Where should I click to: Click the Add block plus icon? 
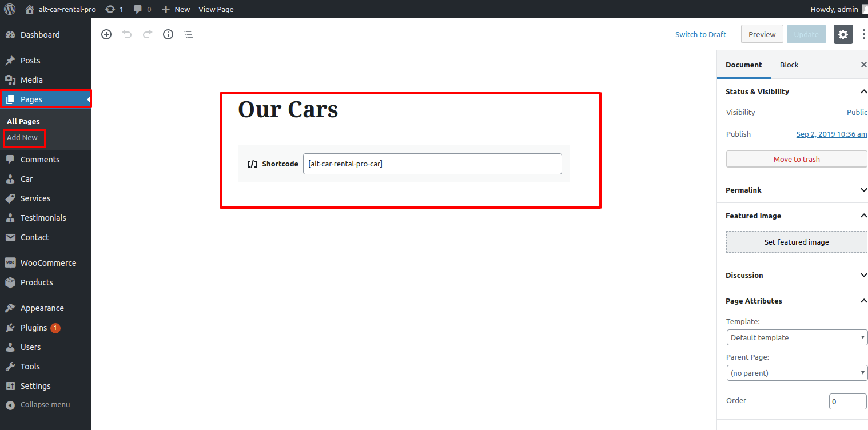click(106, 34)
